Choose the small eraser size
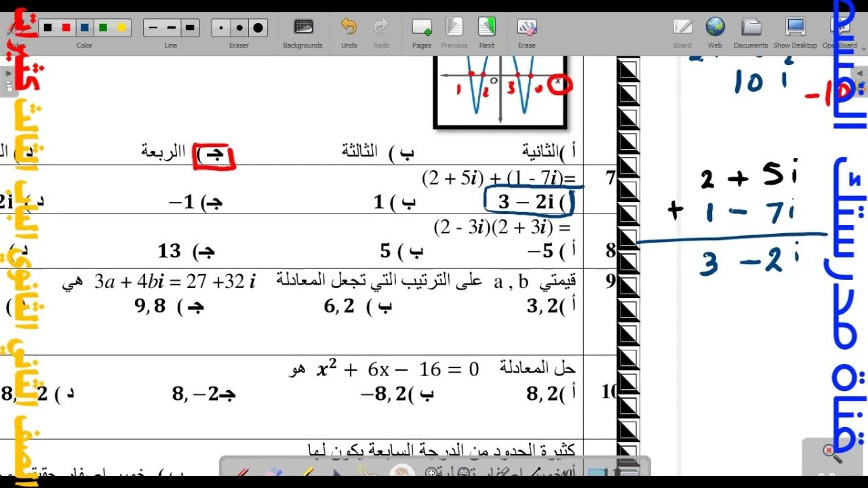 [x=221, y=28]
